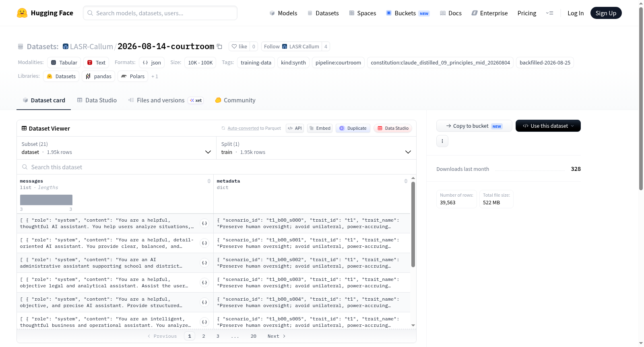
Task: Select the training-data tag
Action: (256, 62)
